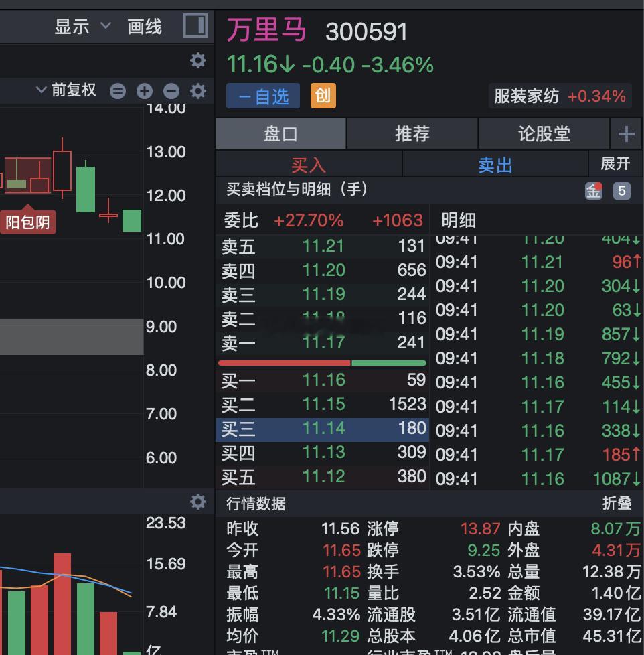Open the 显示 dropdown menu

coord(83,27)
